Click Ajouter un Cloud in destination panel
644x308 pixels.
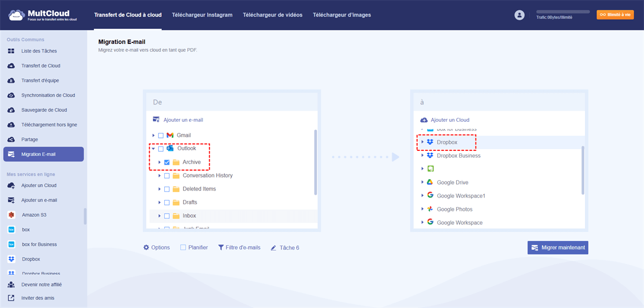click(445, 120)
